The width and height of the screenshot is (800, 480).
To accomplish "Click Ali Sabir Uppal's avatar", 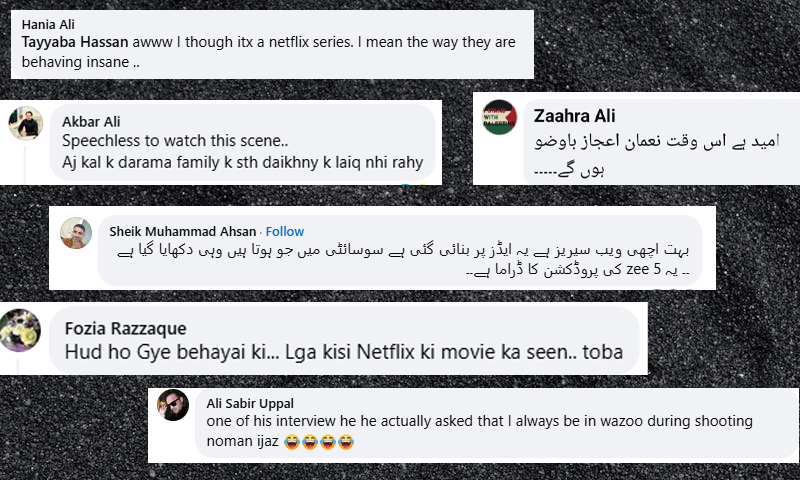I will click(x=174, y=405).
